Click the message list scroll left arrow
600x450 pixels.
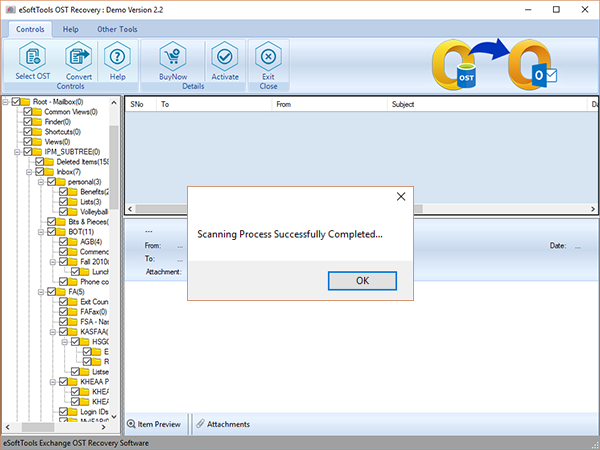[130, 209]
